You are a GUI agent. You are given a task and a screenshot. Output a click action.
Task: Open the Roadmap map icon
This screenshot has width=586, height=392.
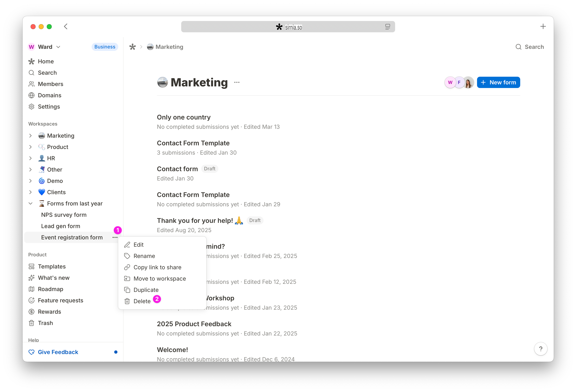coord(31,289)
